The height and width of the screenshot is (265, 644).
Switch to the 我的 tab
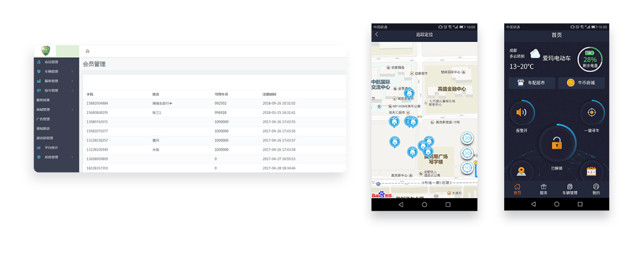[x=596, y=189]
